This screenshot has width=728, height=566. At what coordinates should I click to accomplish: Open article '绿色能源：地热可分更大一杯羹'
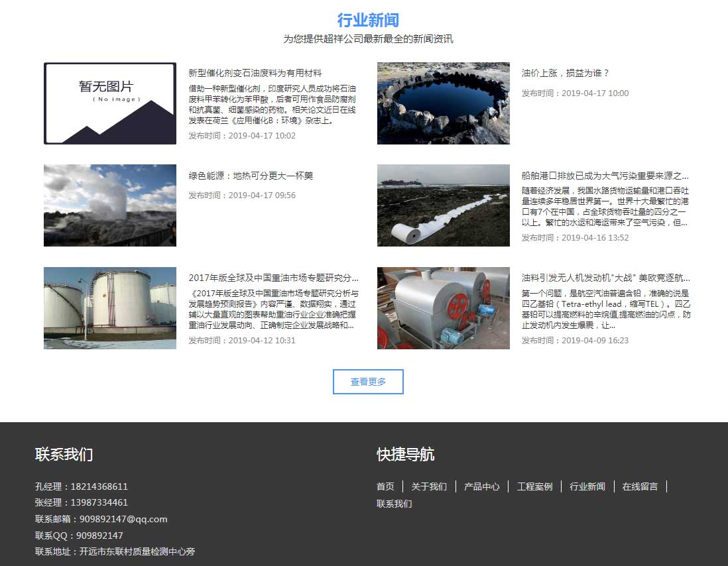click(251, 176)
